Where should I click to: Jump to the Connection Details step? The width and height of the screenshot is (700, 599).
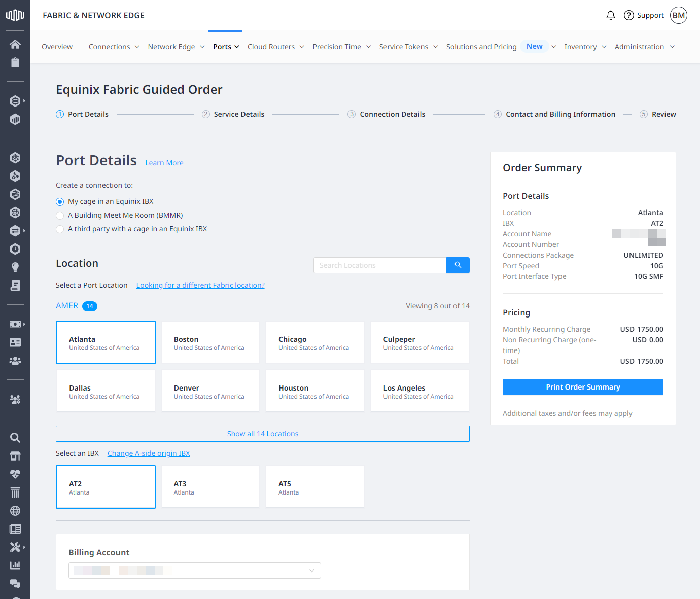click(x=387, y=114)
